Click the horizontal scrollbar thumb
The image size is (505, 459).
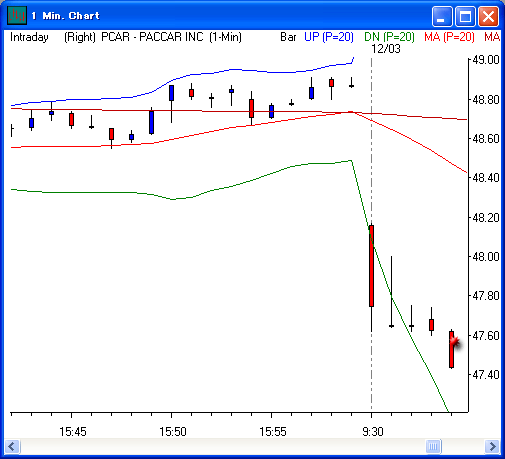point(433,446)
